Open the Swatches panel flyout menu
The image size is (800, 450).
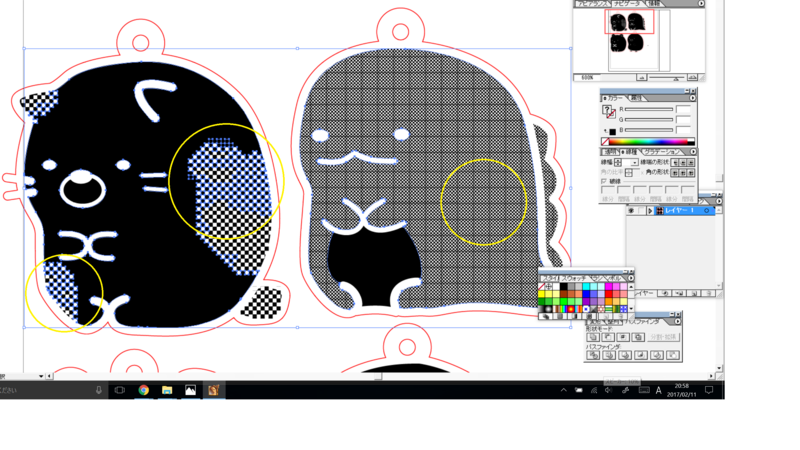(x=631, y=278)
